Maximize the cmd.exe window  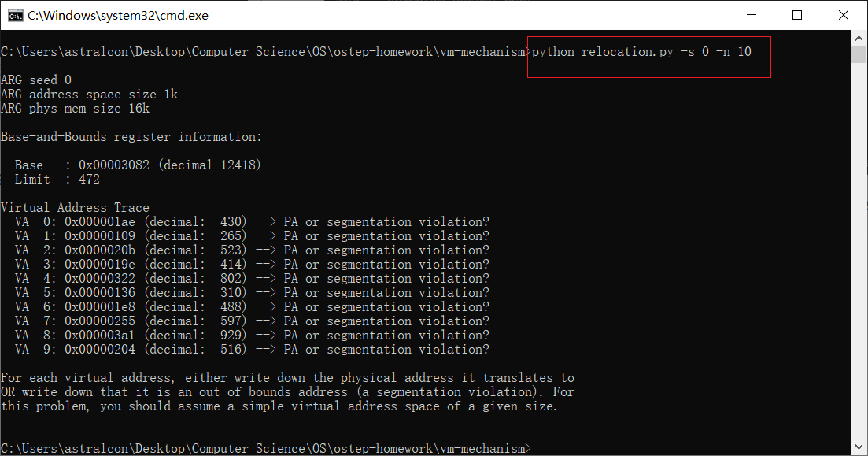pyautogui.click(x=797, y=15)
